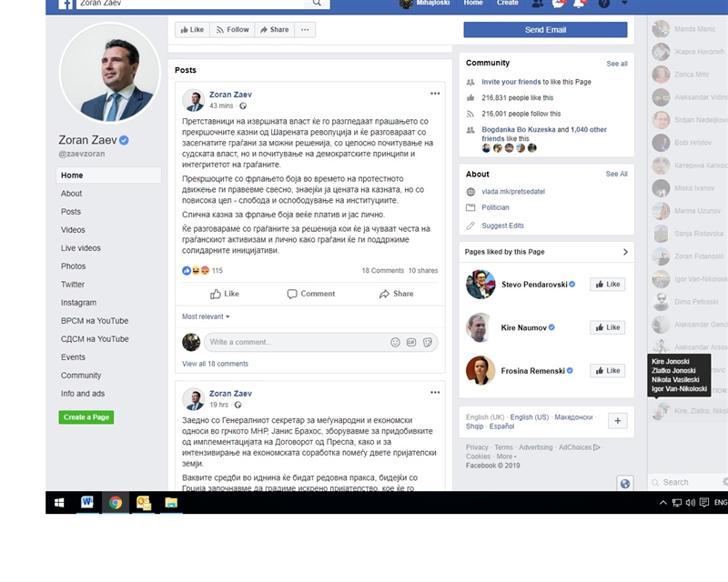Click Zoran Zaev profile picture
This screenshot has width=728, height=582.
[x=110, y=73]
